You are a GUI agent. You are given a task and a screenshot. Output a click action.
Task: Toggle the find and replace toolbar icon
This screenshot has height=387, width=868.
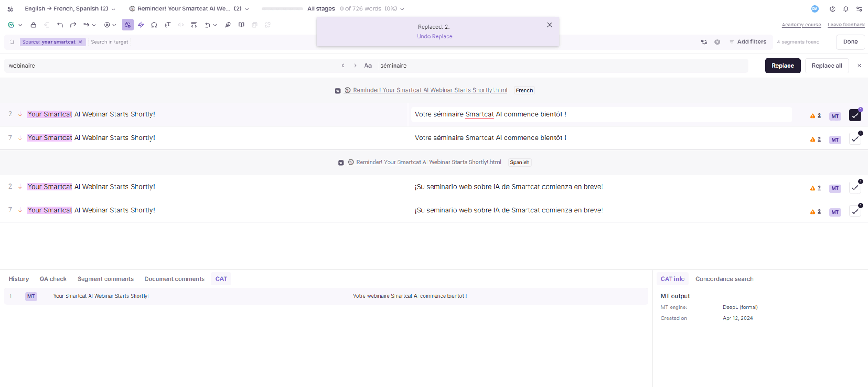128,25
